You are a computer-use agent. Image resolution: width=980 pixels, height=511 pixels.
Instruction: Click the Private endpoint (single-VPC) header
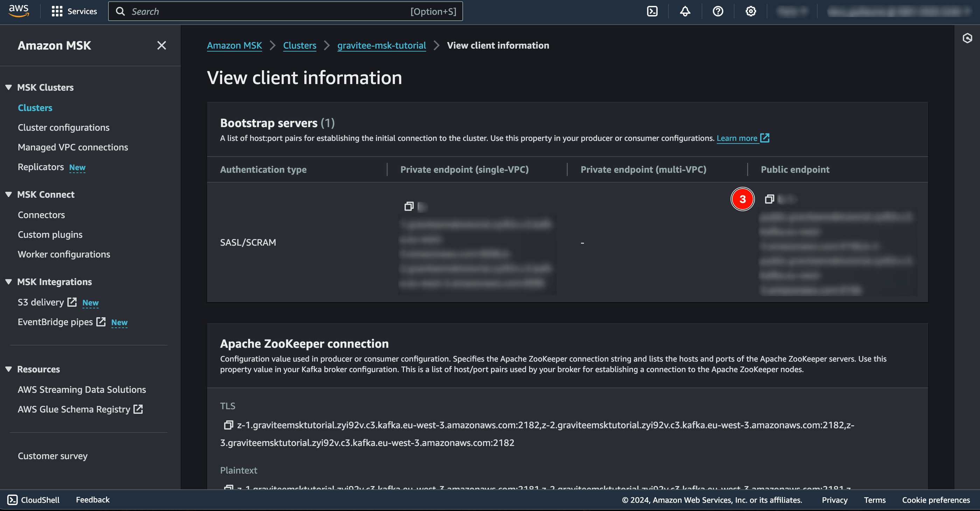tap(464, 170)
